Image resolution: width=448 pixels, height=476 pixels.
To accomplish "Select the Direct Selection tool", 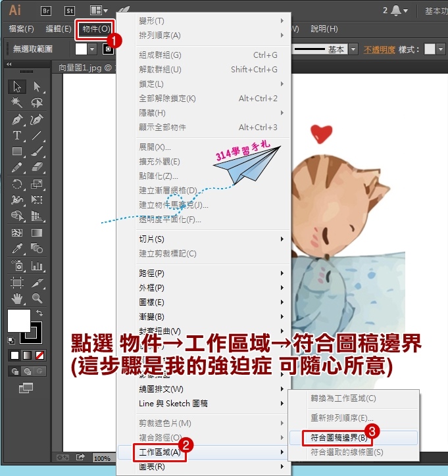I will click(37, 87).
